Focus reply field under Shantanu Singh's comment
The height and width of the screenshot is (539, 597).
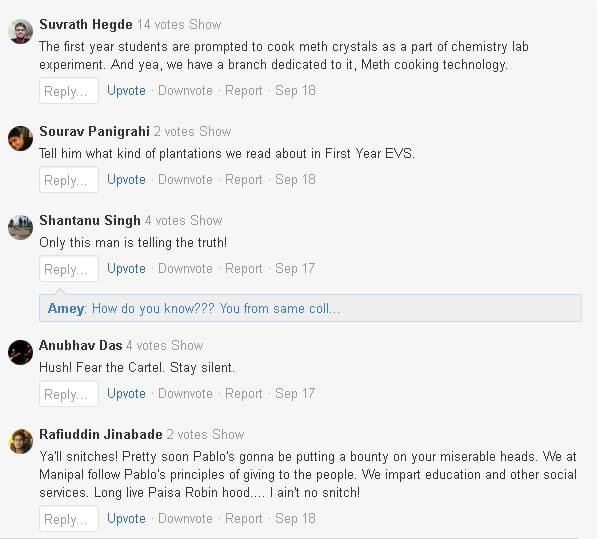coord(69,269)
